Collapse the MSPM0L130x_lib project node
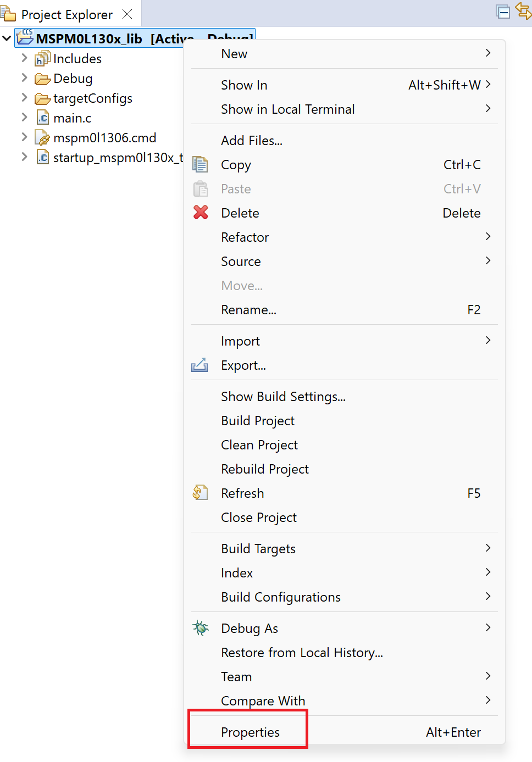532x762 pixels. [7, 38]
